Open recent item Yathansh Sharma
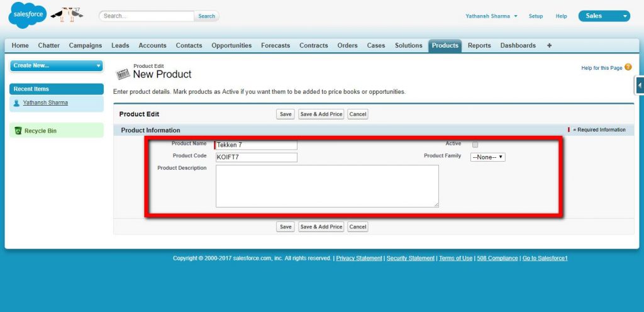The width and height of the screenshot is (644, 312). [x=45, y=103]
